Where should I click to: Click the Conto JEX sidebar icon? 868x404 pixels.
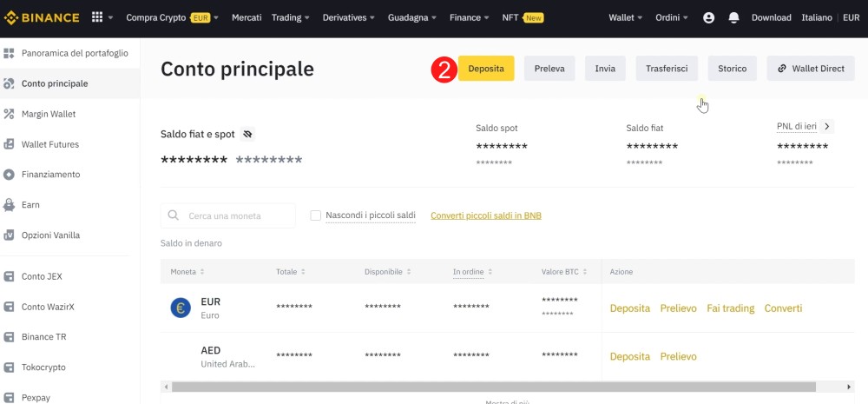pos(9,276)
